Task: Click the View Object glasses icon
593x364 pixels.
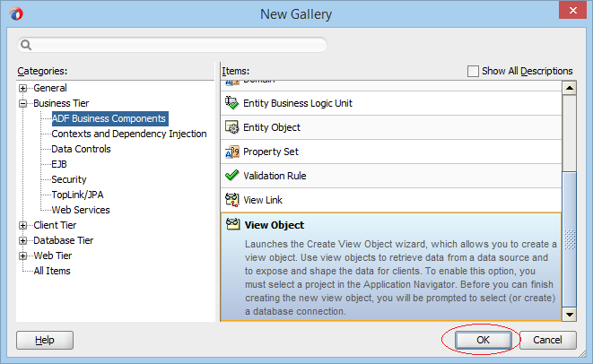Action: 232,224
